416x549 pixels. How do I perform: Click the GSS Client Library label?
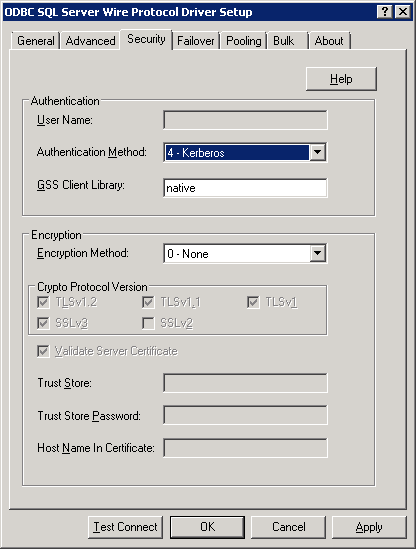81,185
